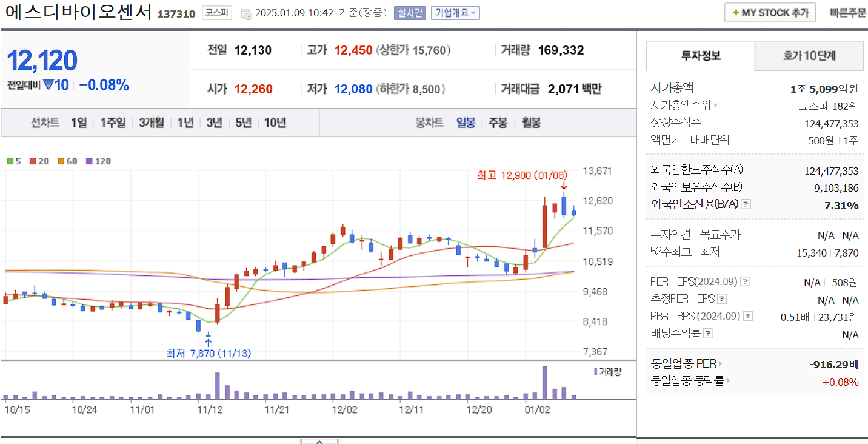This screenshot has width=868, height=444.
Task: Enable the 실시간 real-time quote toggle
Action: (x=409, y=12)
